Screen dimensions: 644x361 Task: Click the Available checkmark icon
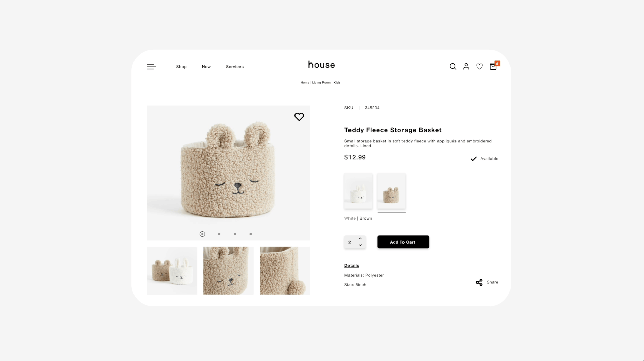click(473, 159)
